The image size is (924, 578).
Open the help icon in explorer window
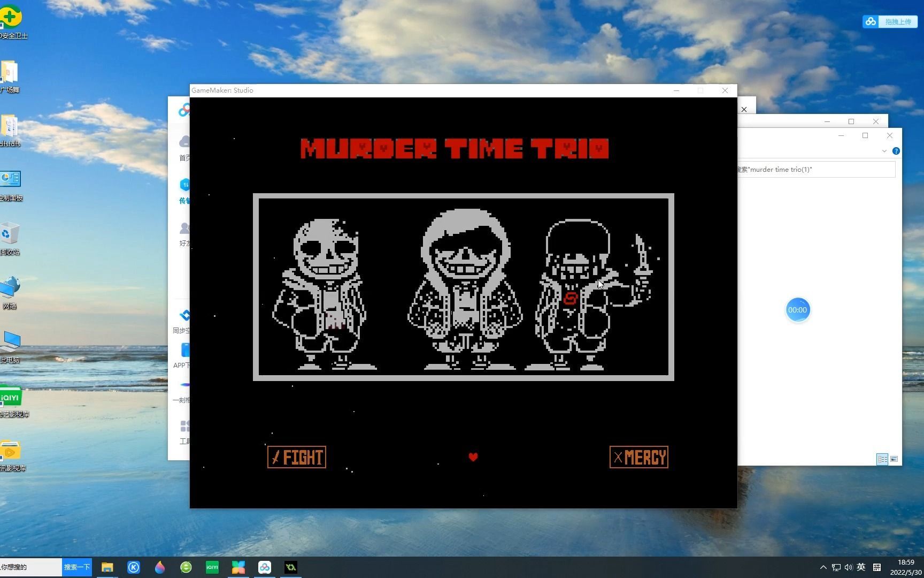pyautogui.click(x=896, y=151)
